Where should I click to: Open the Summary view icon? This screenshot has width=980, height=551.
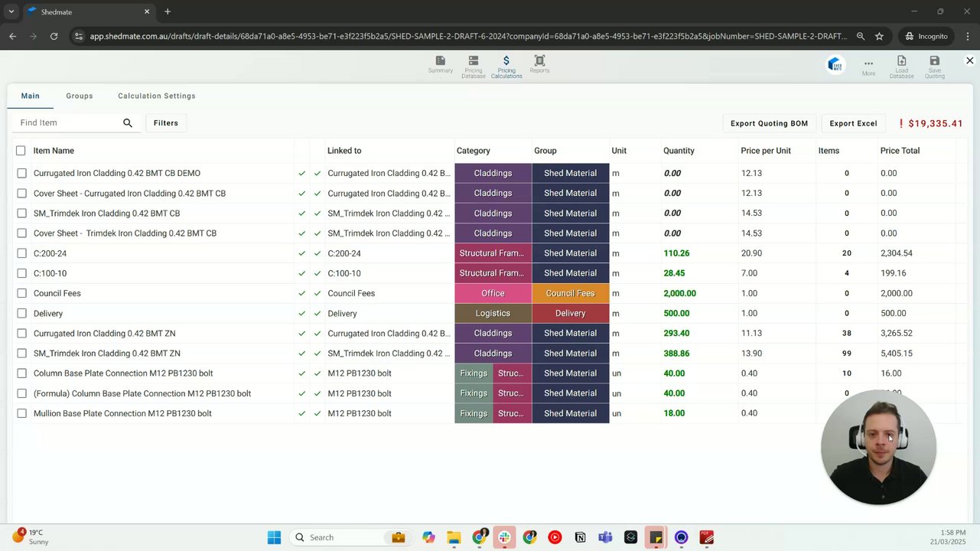point(440,60)
